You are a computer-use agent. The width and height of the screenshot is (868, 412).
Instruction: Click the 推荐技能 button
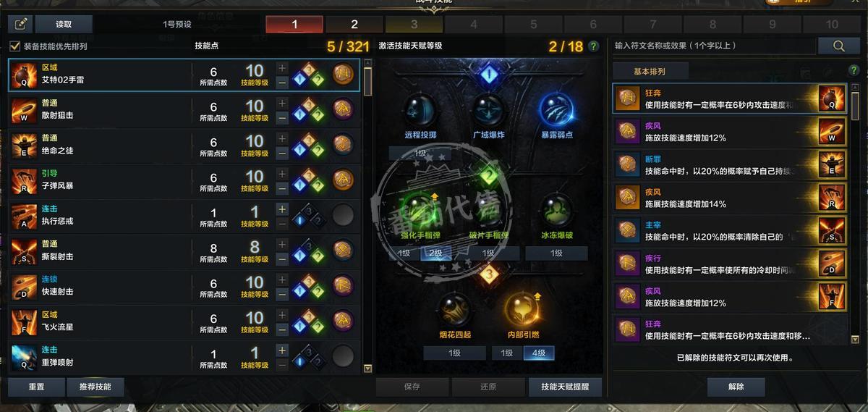click(95, 387)
